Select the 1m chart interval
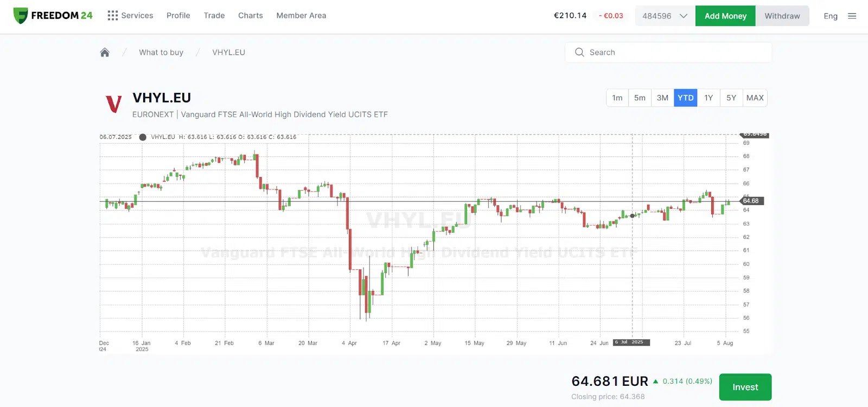The width and height of the screenshot is (868, 407). (617, 98)
